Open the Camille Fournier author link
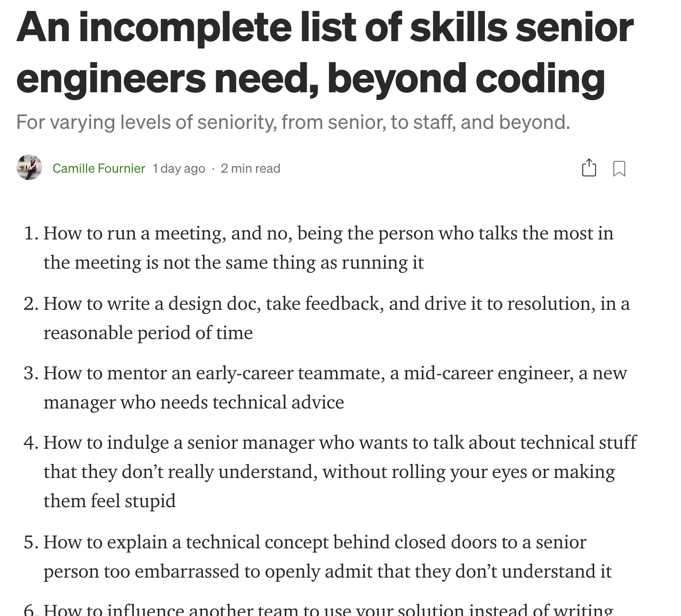The image size is (681, 616). pyautogui.click(x=99, y=168)
